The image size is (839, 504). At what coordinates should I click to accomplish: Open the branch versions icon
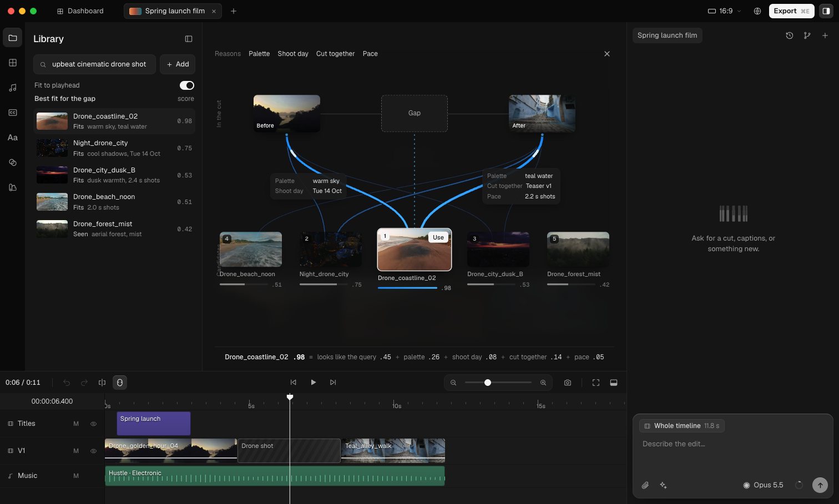pyautogui.click(x=807, y=35)
